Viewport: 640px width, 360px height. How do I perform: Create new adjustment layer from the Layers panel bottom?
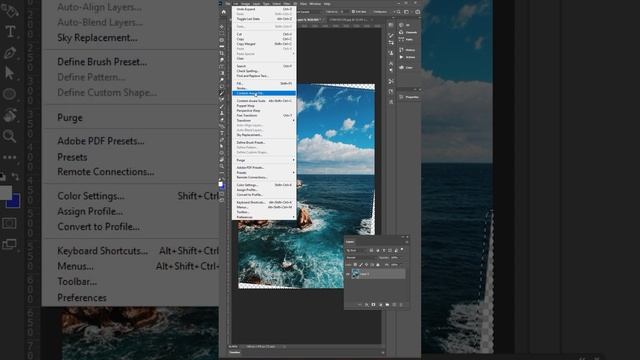[x=380, y=305]
